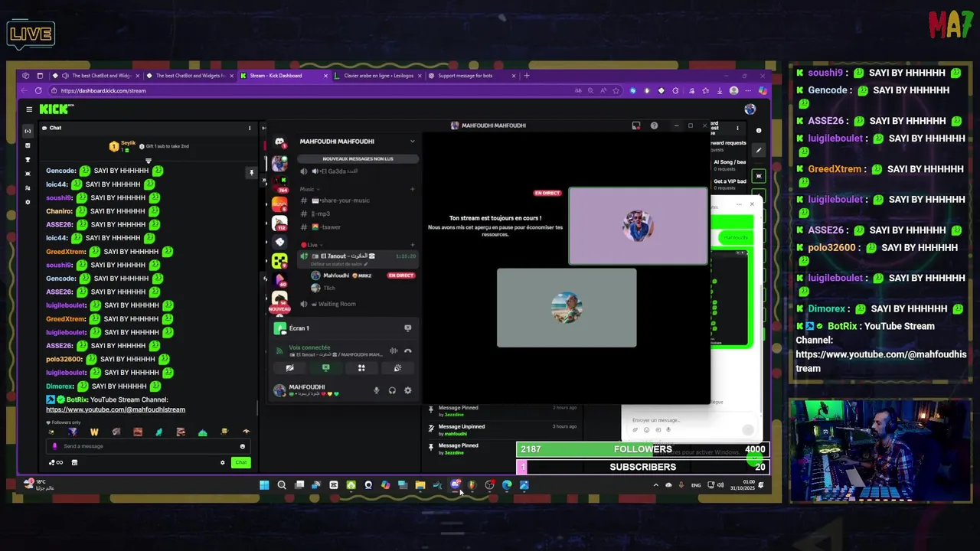Screen dimensions: 980x551
Task: Open the emoji picker in chat input
Action: tap(243, 446)
